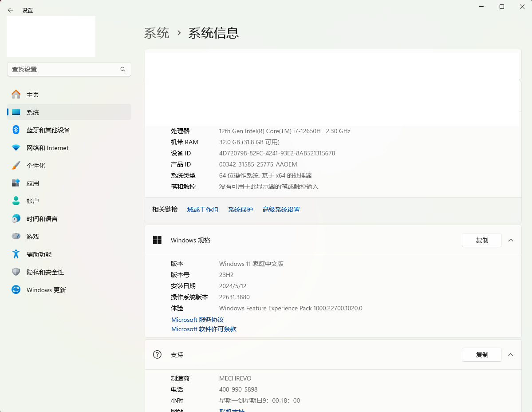Click the product ID 00342-31585-25775-AAOEM
This screenshot has width=532, height=412.
click(x=258, y=164)
